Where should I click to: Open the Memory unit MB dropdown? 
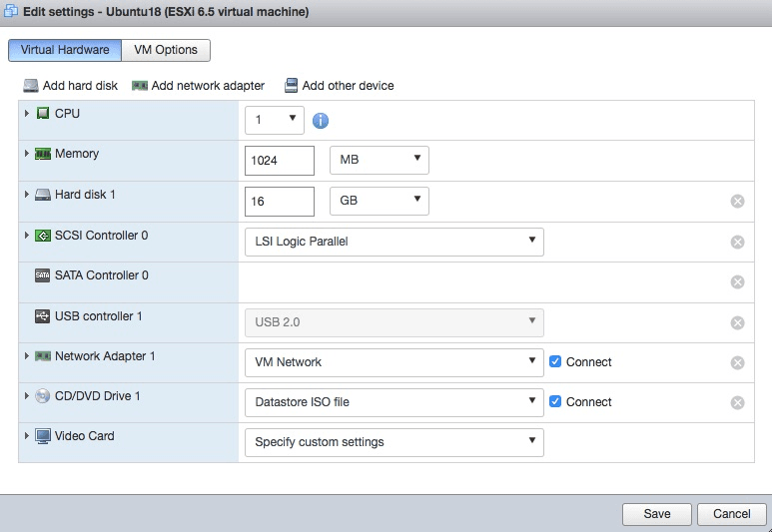coord(379,160)
